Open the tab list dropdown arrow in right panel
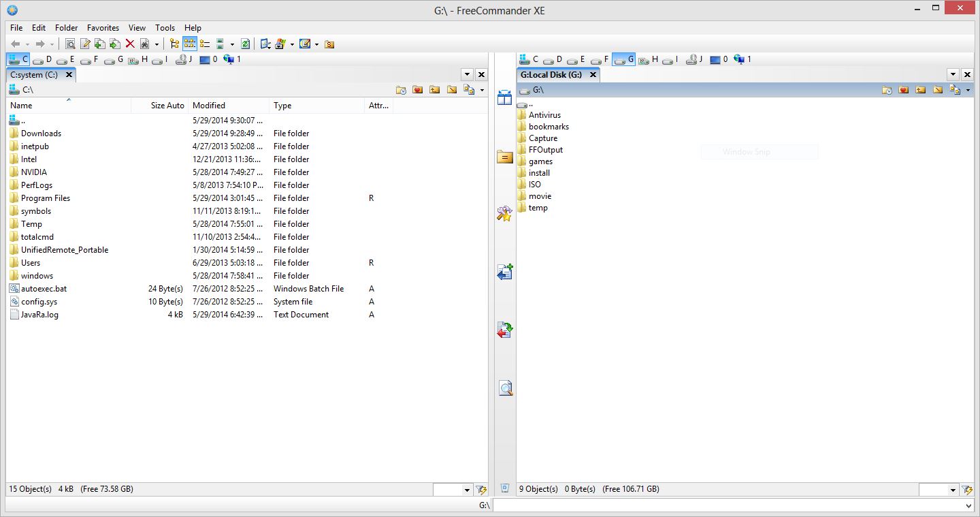 point(953,75)
